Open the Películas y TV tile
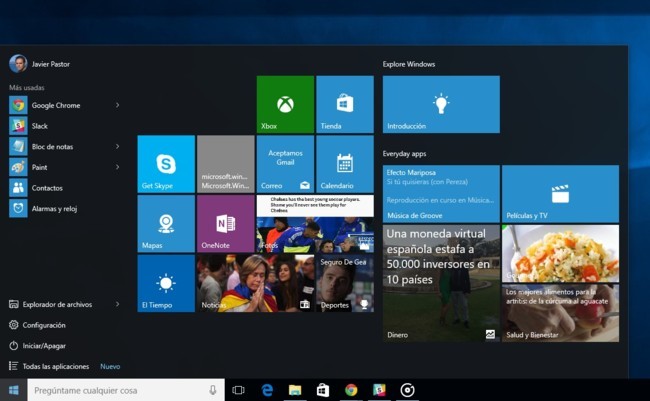 [560, 193]
